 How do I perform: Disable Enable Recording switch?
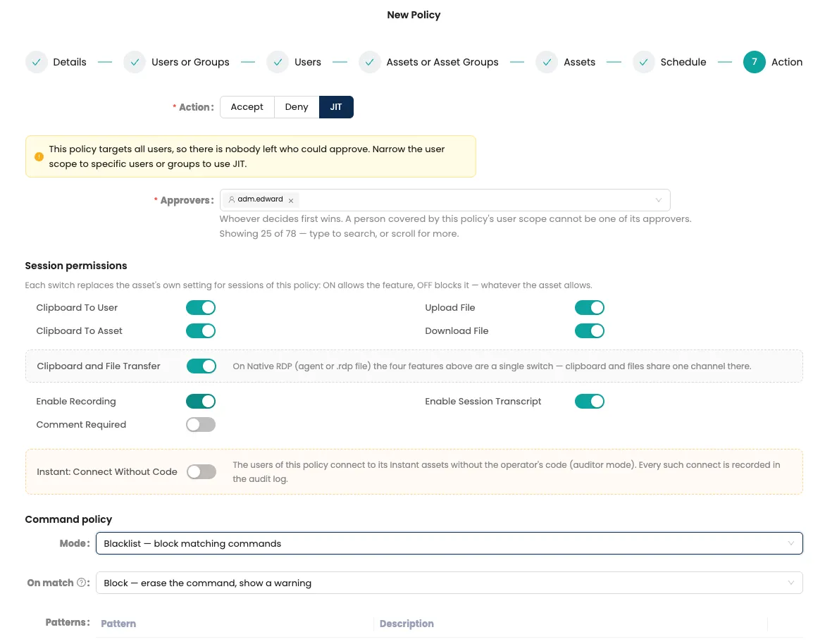coord(201,402)
